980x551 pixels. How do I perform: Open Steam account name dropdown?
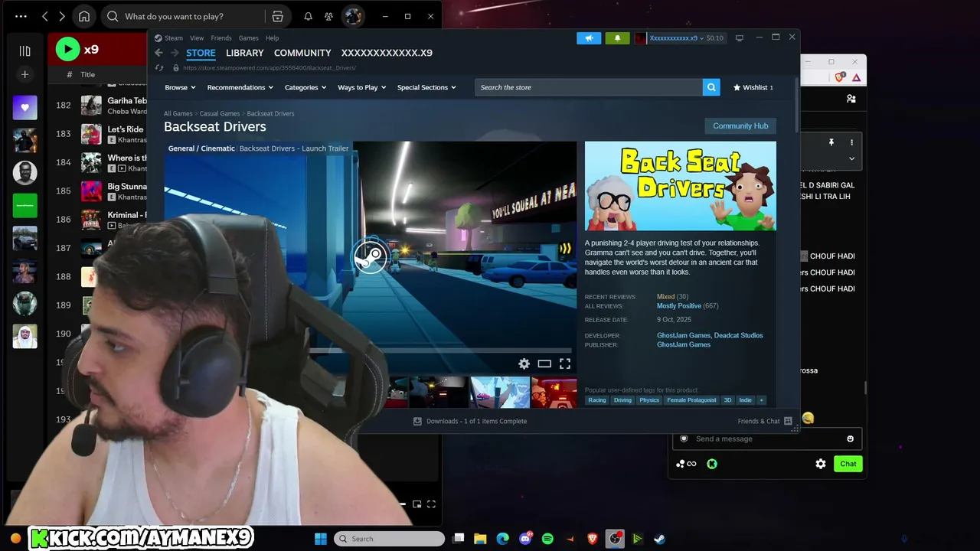pyautogui.click(x=678, y=38)
